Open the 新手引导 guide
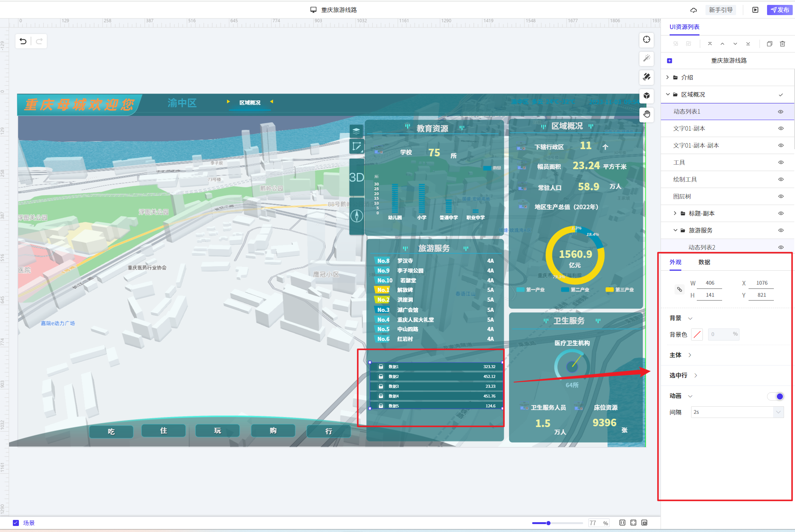 click(x=721, y=10)
